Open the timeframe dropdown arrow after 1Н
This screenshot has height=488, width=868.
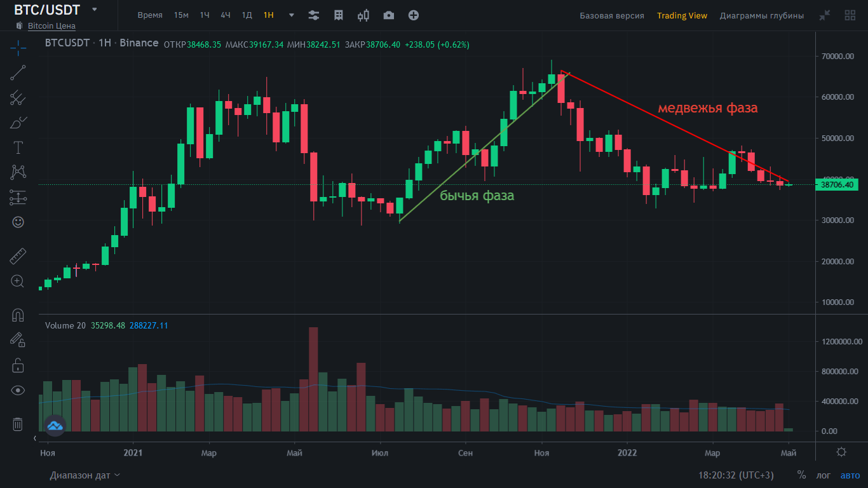pos(292,15)
